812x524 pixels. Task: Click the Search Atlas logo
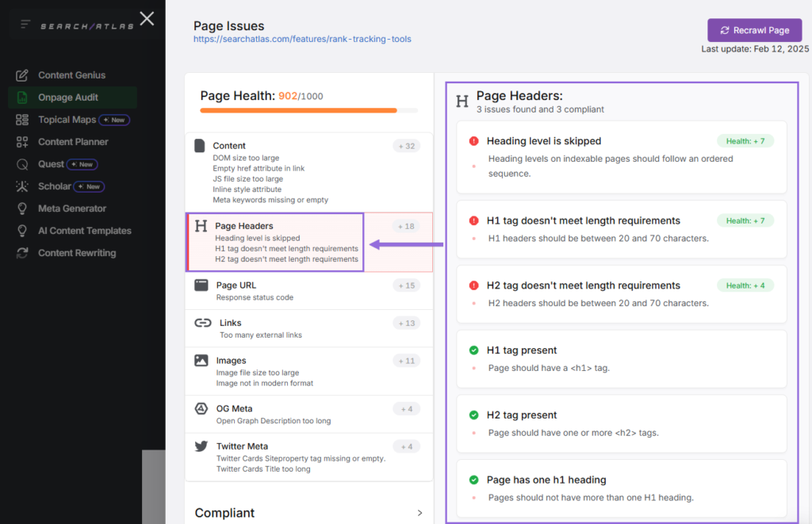[x=87, y=26]
